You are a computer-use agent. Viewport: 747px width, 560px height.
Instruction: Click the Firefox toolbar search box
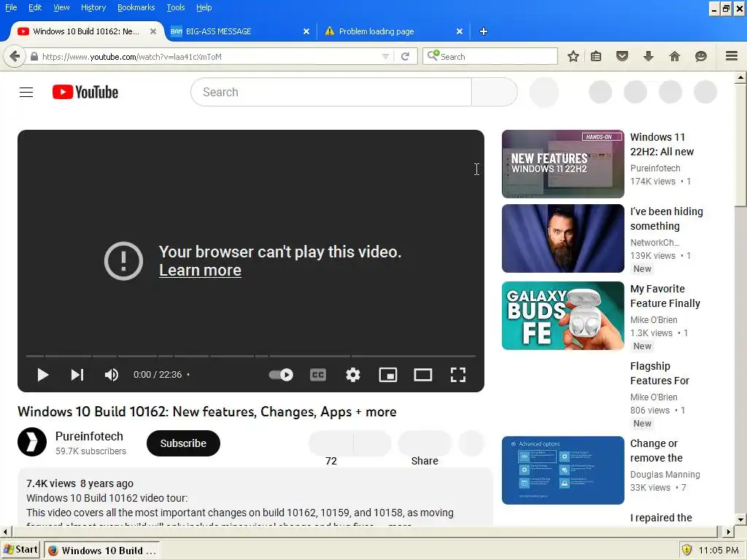(x=490, y=56)
